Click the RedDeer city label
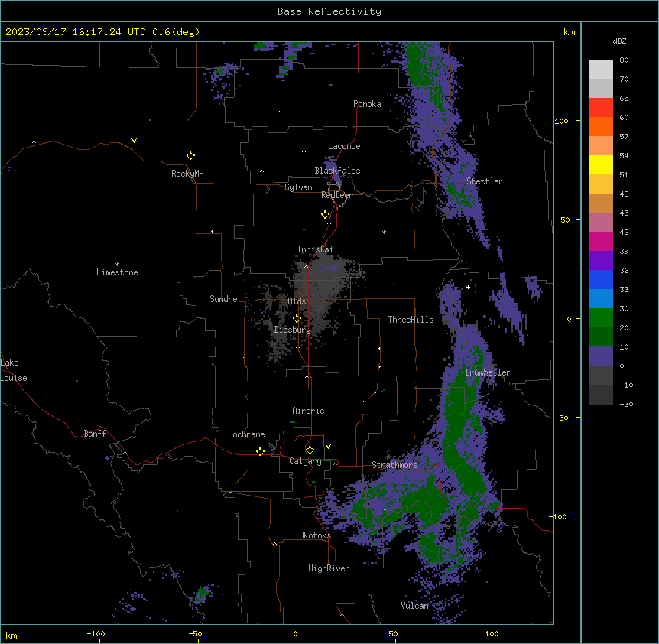659x644 pixels. tap(336, 195)
